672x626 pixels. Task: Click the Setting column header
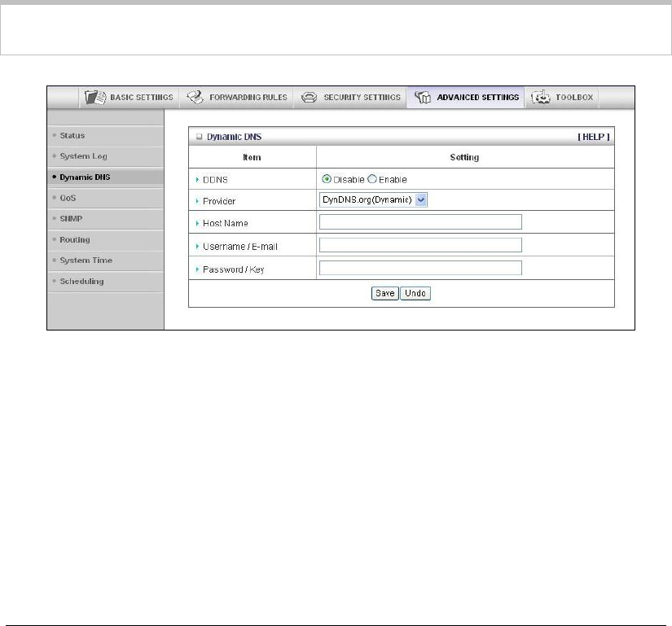[x=464, y=157]
